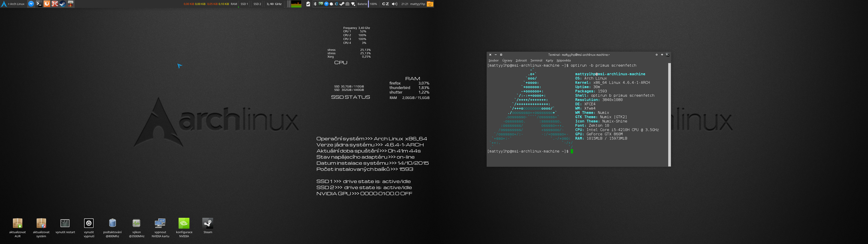Open the vynutit restart desktop launcher
This screenshot has height=244, width=868.
[x=65, y=226]
